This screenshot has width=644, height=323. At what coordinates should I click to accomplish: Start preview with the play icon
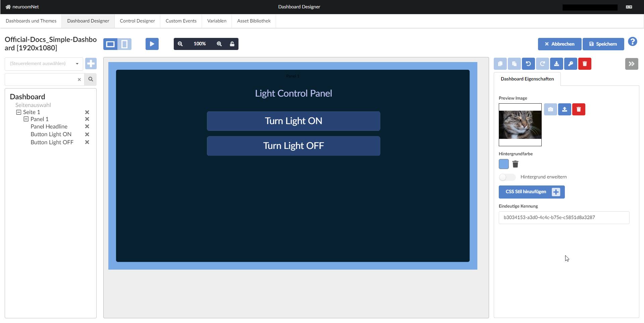152,44
